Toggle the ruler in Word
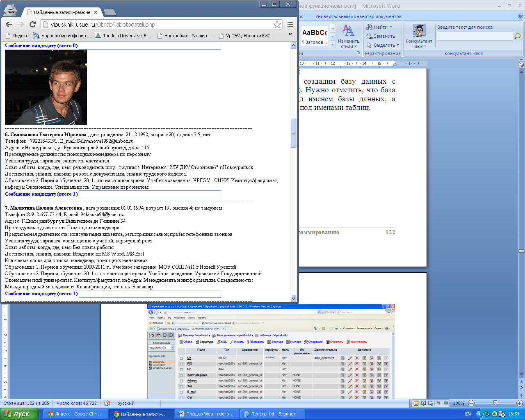 521,64
